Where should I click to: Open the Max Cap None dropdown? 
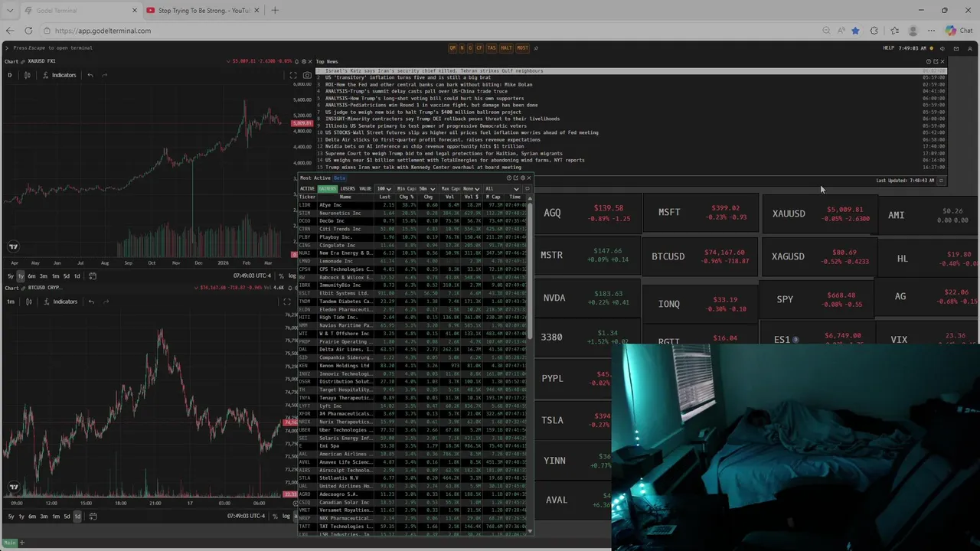(460, 188)
